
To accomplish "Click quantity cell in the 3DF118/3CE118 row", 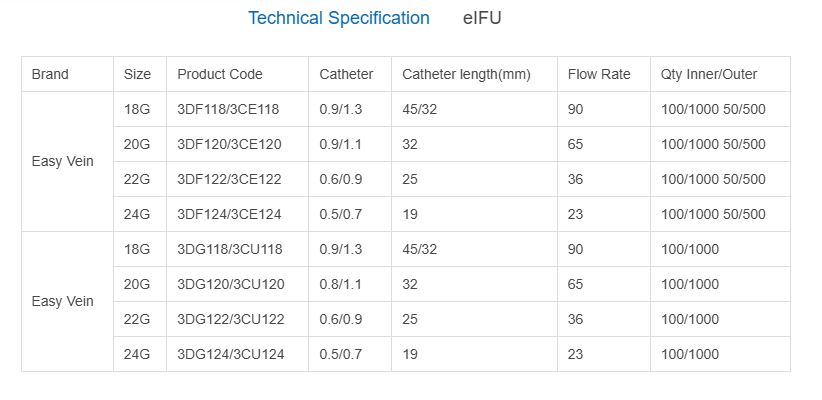I will [713, 109].
